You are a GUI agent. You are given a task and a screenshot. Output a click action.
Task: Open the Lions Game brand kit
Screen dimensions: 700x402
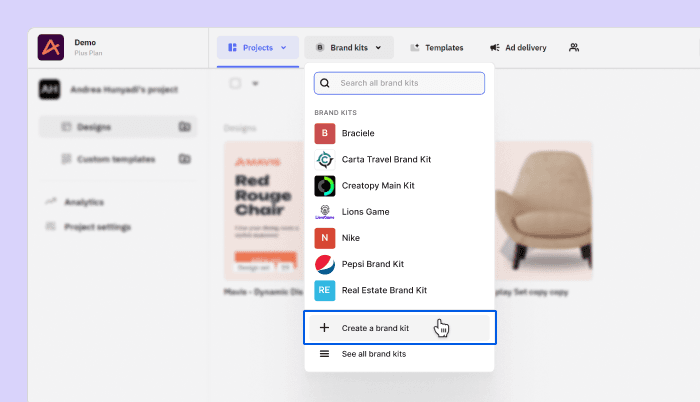pyautogui.click(x=365, y=212)
